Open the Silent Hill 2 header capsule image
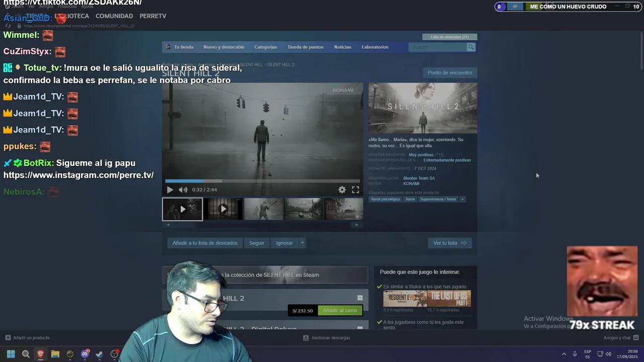 (423, 108)
